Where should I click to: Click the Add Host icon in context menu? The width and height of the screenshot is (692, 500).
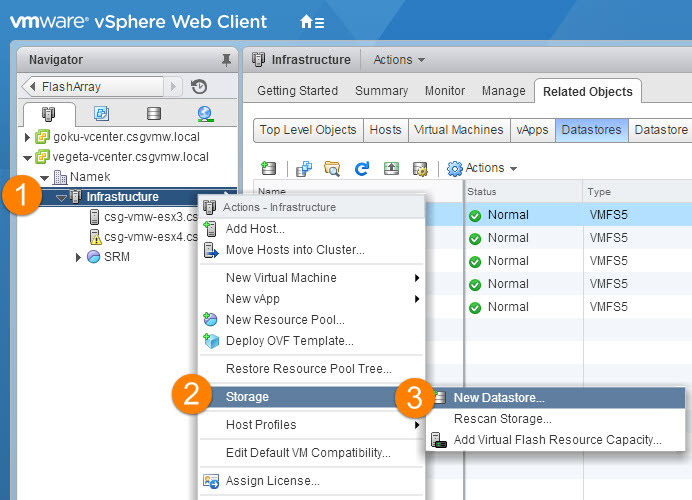pyautogui.click(x=211, y=229)
